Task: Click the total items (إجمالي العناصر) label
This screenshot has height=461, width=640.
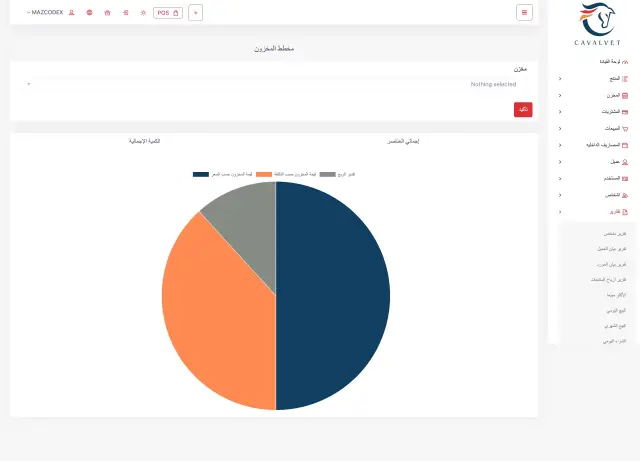Action: [x=403, y=141]
